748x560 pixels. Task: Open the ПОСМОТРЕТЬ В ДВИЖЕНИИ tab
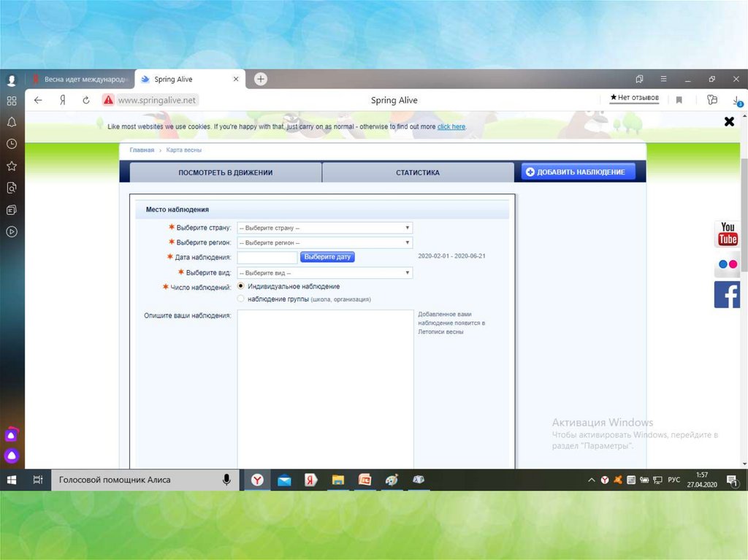click(226, 172)
